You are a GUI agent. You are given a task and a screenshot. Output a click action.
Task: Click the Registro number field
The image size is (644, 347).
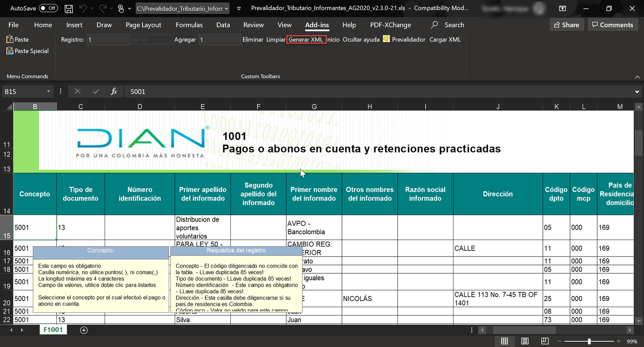[108, 39]
